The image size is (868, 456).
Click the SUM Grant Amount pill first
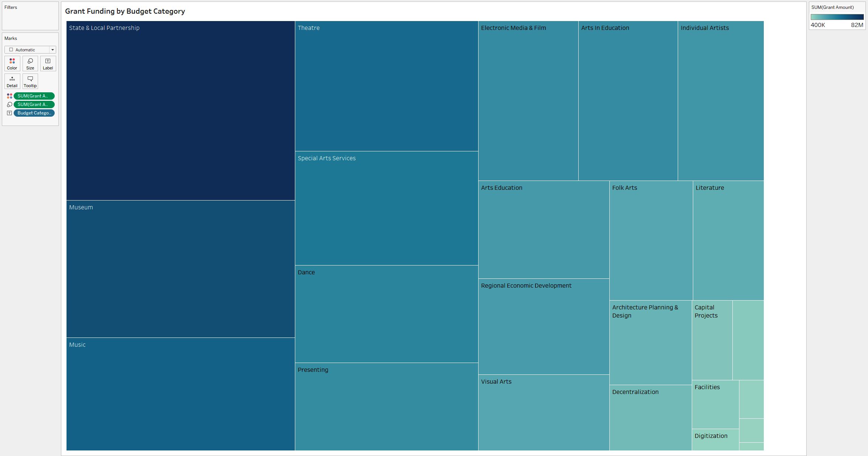[x=33, y=96]
